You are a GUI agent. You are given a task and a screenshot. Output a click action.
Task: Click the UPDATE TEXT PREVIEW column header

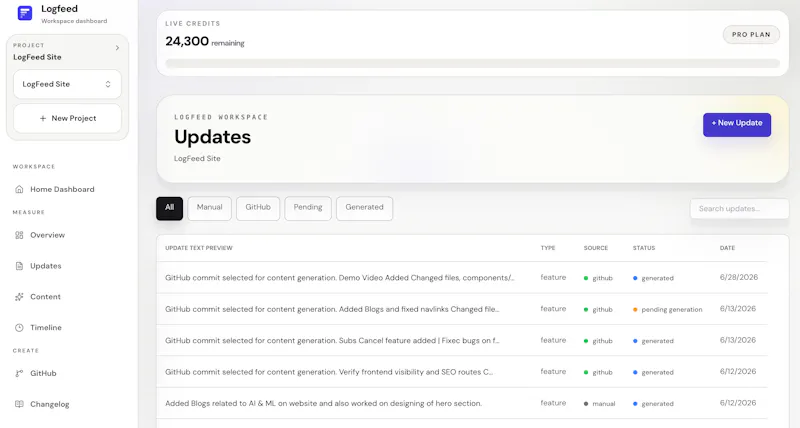tap(198, 248)
